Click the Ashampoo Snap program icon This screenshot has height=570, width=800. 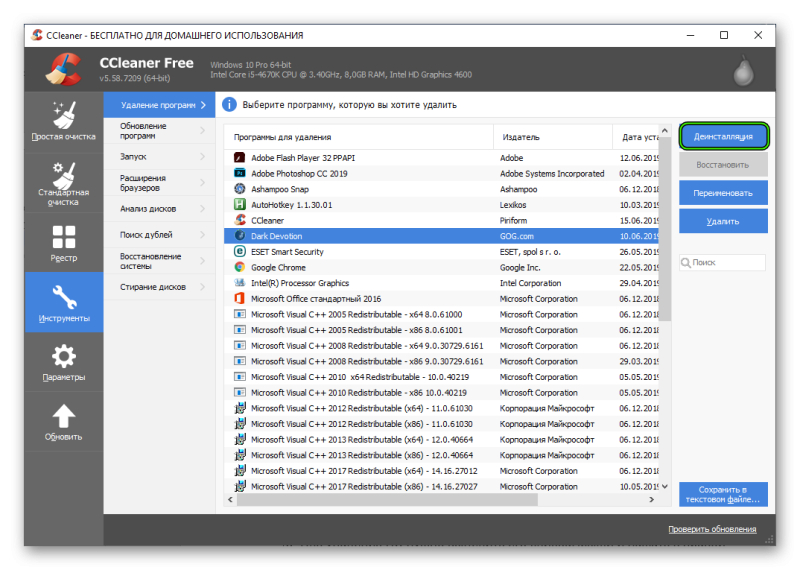pyautogui.click(x=239, y=189)
